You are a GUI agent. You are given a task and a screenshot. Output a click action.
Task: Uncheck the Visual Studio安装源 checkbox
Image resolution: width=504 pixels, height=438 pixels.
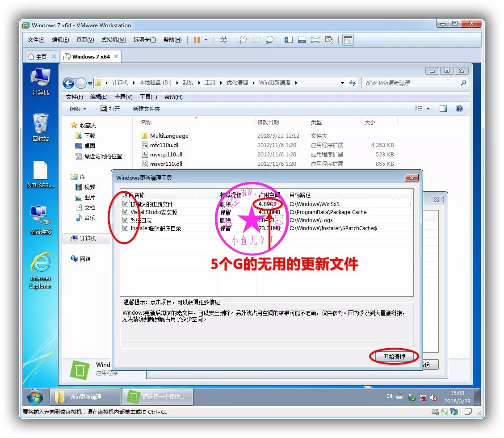126,212
